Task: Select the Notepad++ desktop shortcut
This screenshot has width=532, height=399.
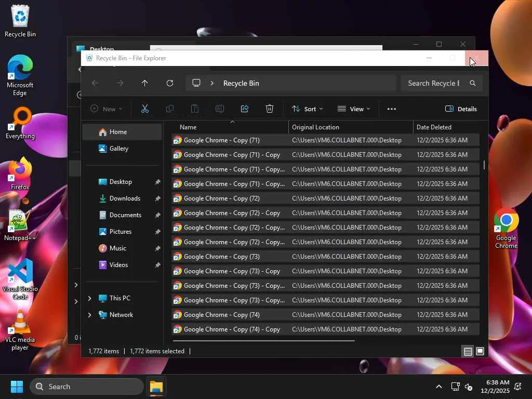Action: pyautogui.click(x=20, y=224)
